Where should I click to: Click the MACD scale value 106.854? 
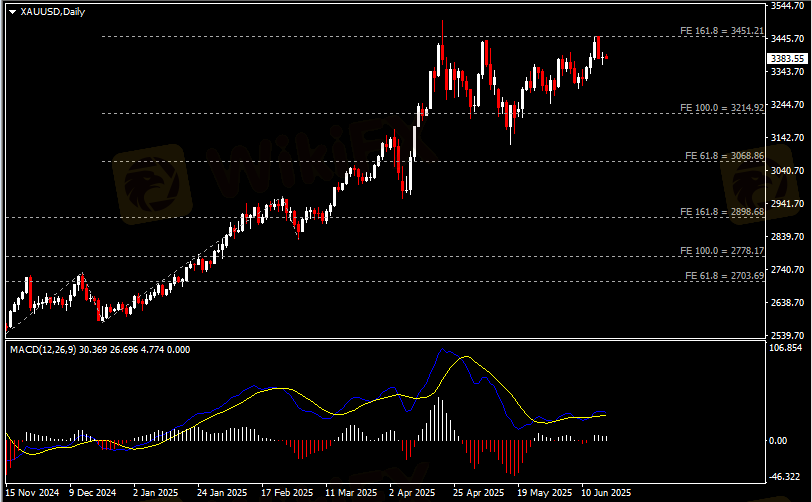tap(786, 348)
